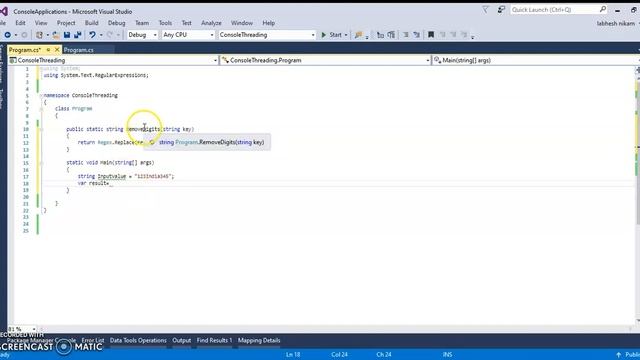Open the Help menu
Image resolution: width=640 pixels, height=360 pixels.
pos(269,23)
